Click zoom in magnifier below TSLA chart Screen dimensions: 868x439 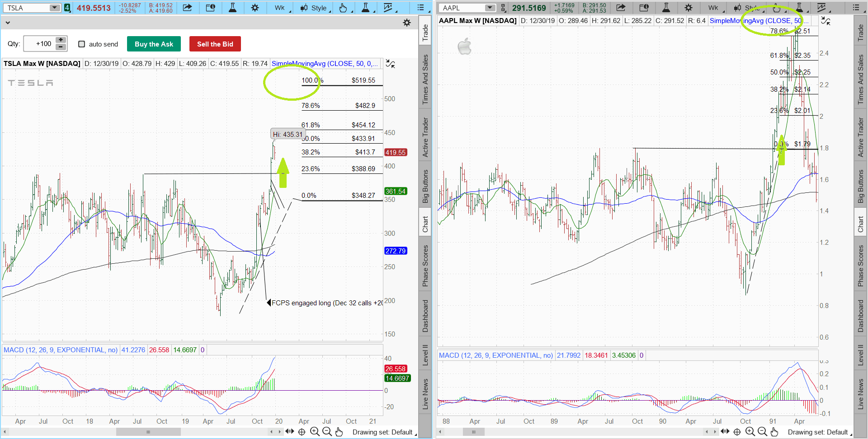(x=315, y=432)
